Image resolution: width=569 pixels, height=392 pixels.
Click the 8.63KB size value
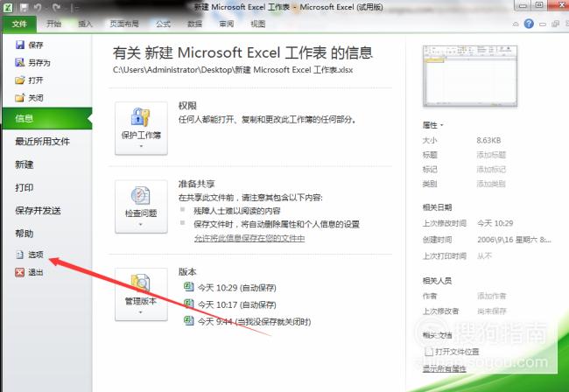tap(488, 140)
